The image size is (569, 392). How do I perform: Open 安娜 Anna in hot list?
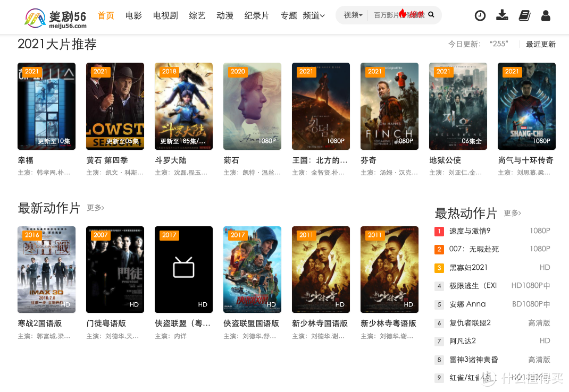tap(467, 304)
